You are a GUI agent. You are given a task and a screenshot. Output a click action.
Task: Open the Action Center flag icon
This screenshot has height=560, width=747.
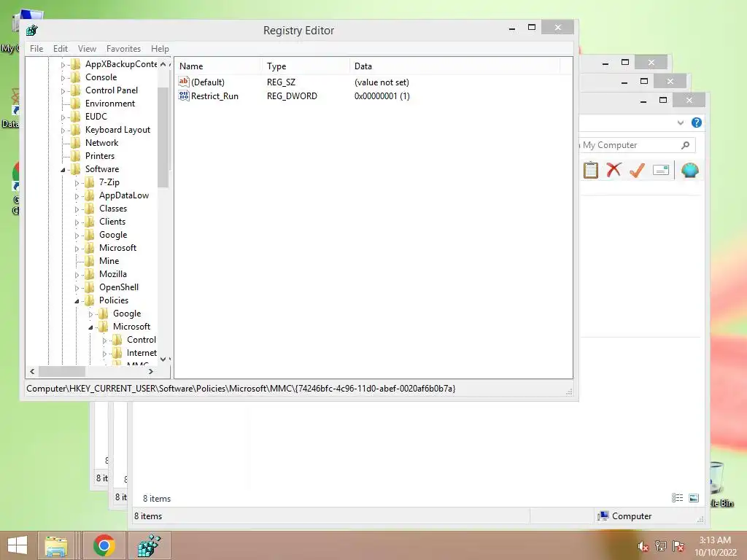coord(678,546)
